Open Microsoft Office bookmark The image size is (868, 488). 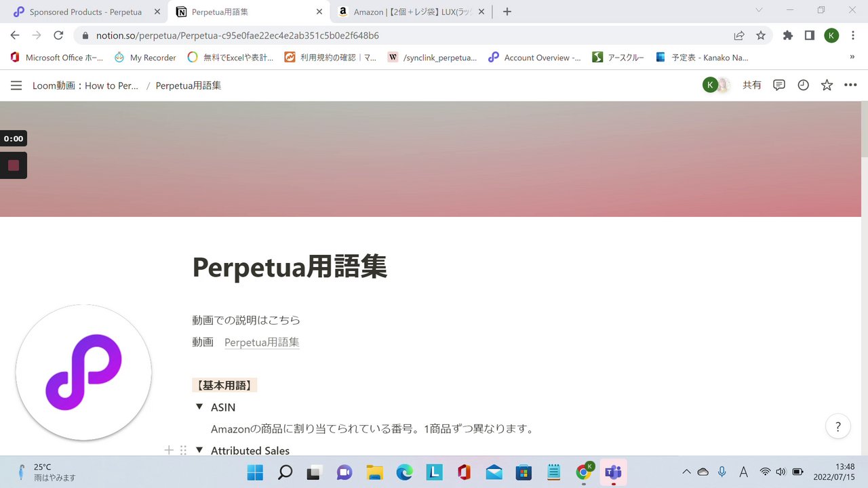[57, 58]
